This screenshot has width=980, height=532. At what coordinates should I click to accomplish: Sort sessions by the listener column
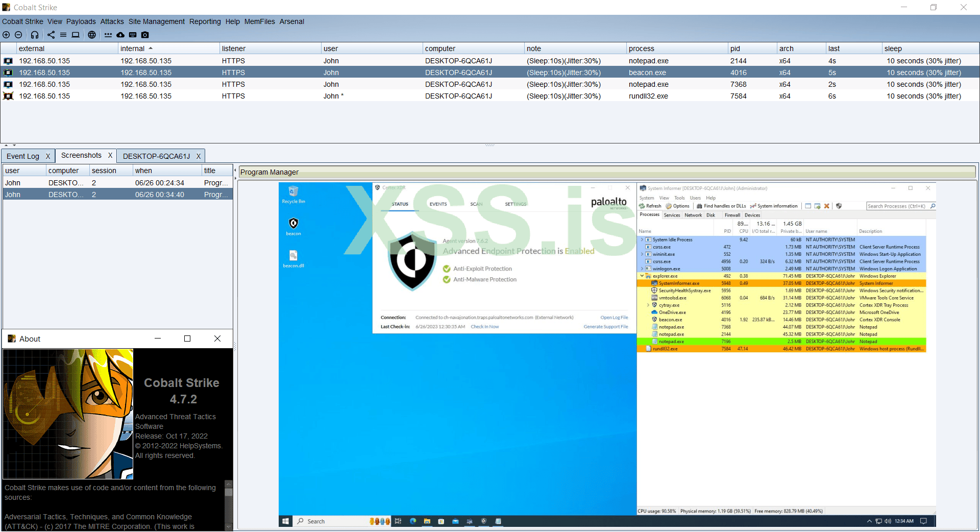(x=270, y=49)
